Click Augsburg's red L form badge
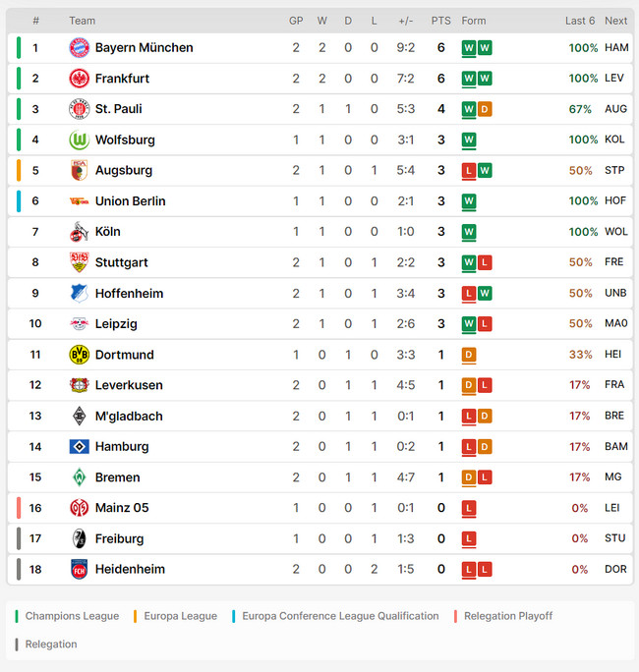639x672 pixels. [469, 171]
